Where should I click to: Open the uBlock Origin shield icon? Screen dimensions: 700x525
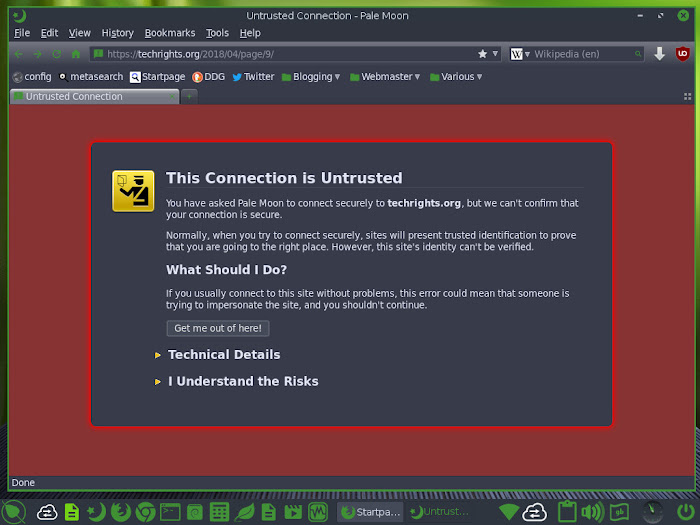tap(683, 54)
